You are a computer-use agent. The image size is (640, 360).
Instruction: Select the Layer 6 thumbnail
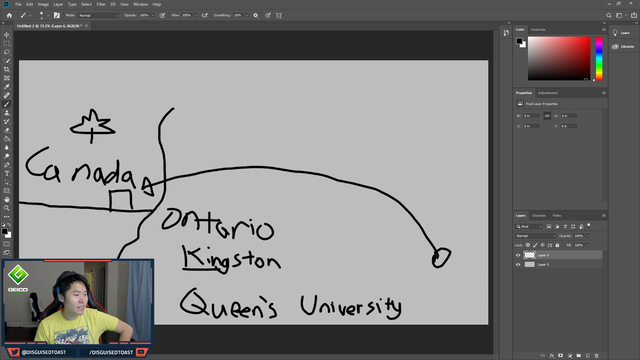(x=529, y=255)
